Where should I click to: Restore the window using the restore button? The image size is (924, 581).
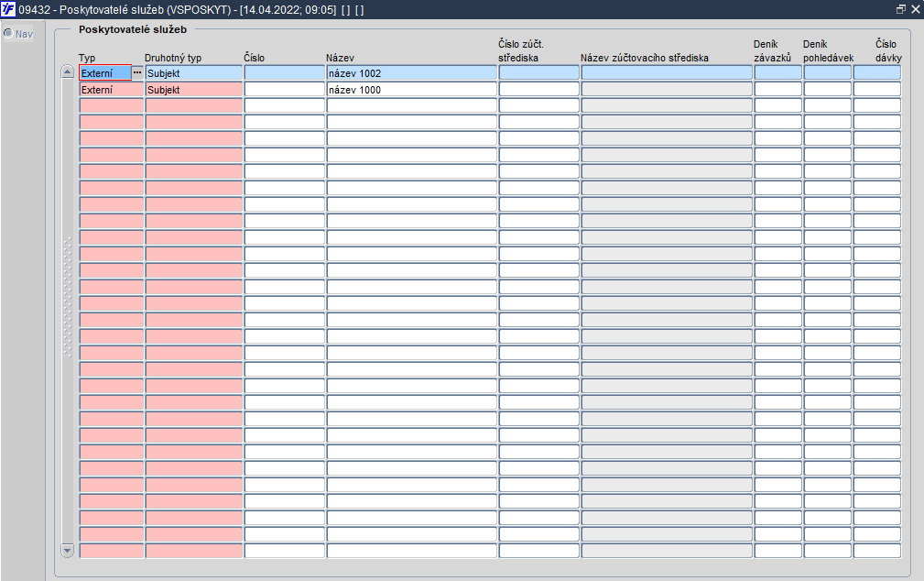(900, 9)
